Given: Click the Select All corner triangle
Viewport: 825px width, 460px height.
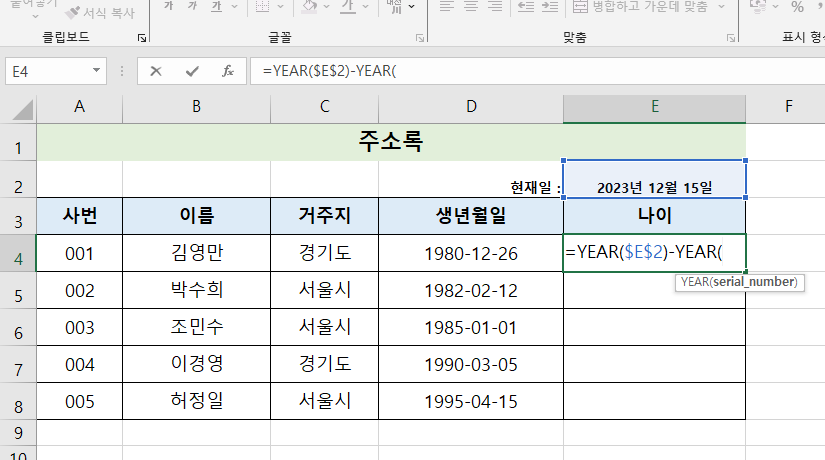Looking at the screenshot, I should point(23,109).
